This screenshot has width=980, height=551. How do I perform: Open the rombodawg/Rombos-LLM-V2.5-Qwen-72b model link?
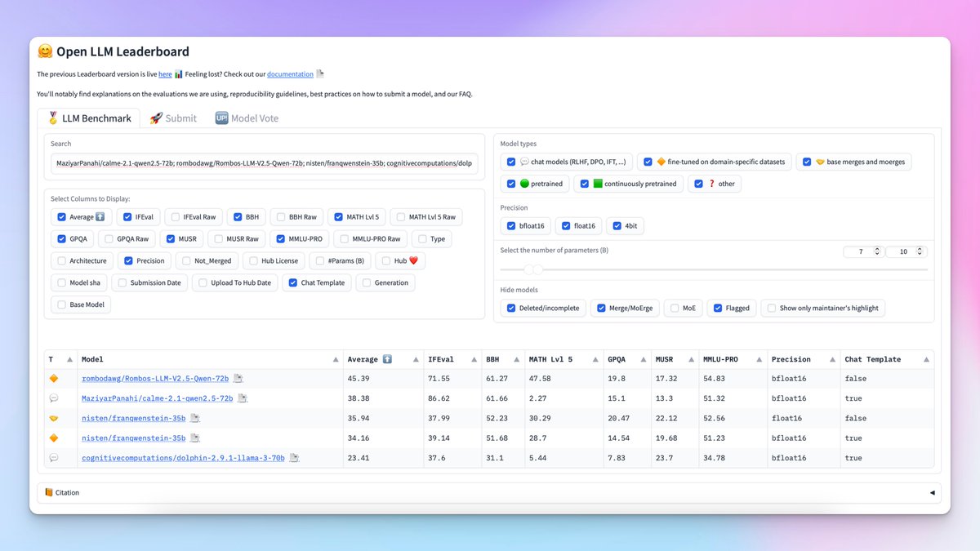point(155,379)
